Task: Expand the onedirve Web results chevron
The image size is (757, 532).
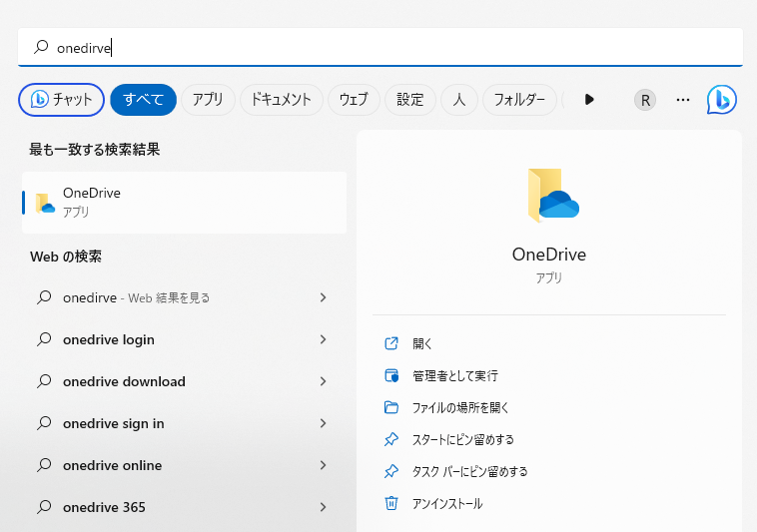Action: point(323,297)
